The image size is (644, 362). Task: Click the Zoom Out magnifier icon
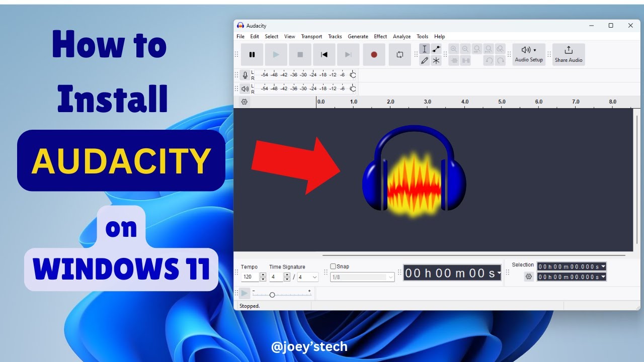pos(465,49)
